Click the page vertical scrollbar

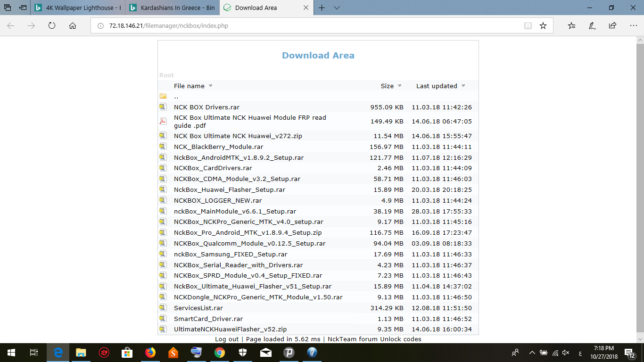click(640, 189)
